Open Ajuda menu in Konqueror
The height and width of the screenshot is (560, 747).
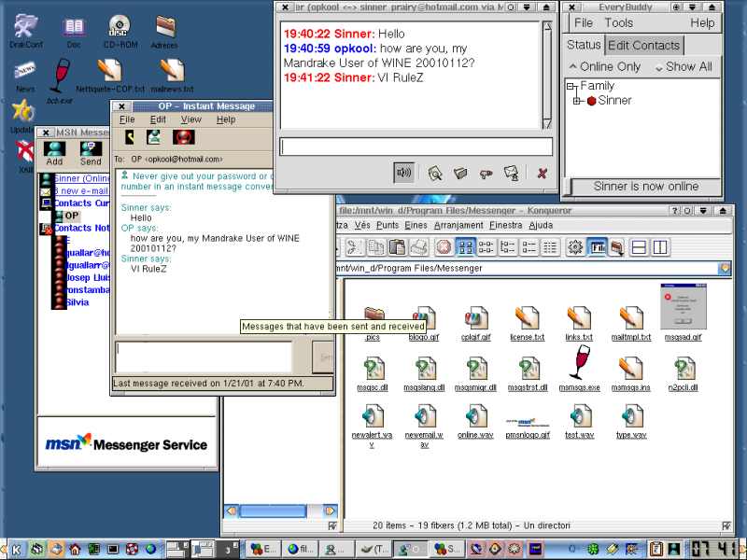click(541, 225)
